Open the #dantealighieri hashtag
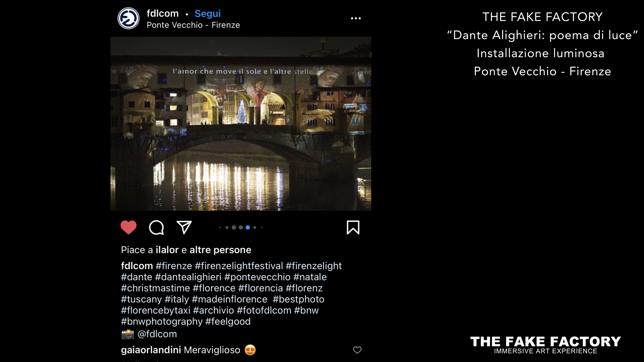Screen dimensions: 644x362 pos(188,277)
